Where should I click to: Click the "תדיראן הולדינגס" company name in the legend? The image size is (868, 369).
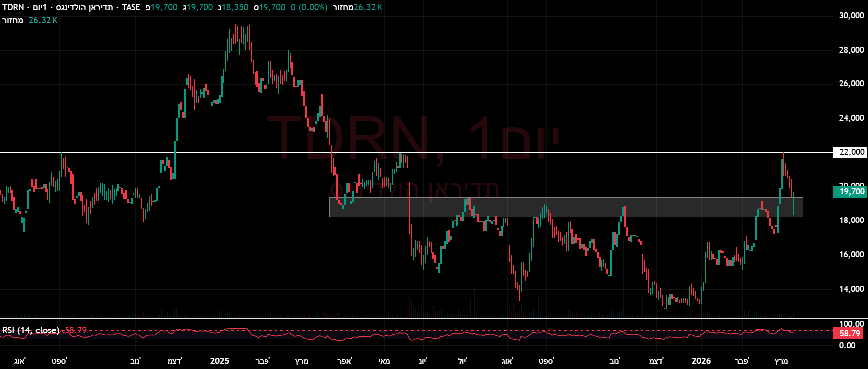(85, 7)
